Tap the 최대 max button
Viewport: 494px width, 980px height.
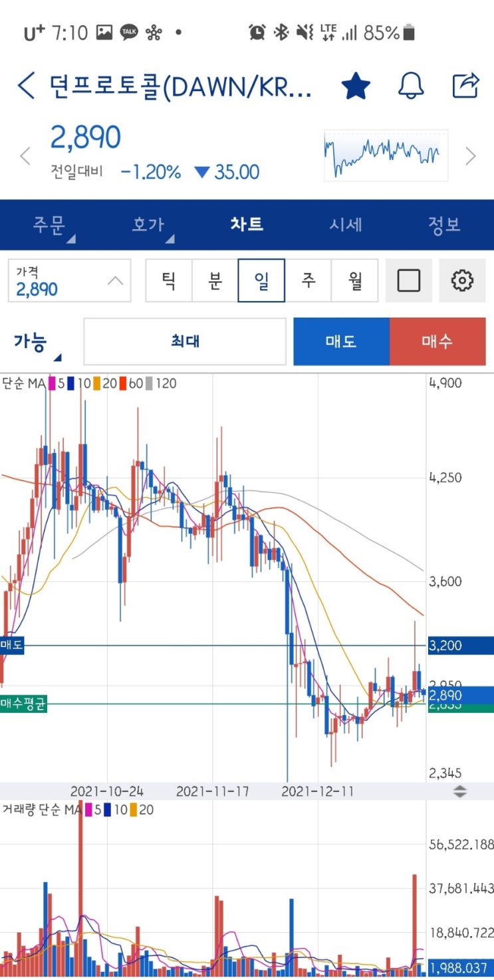(185, 342)
